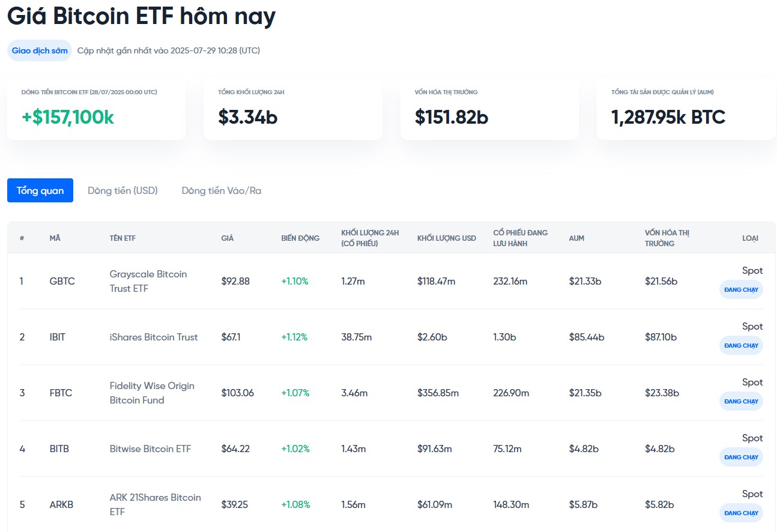Click FBTC USD volume $356.85m
777x532 pixels.
pos(438,393)
